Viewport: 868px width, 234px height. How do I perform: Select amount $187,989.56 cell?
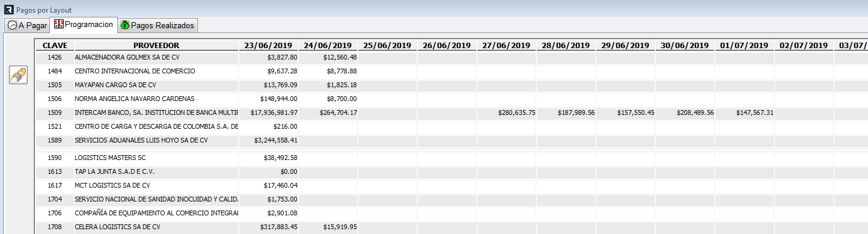click(566, 113)
